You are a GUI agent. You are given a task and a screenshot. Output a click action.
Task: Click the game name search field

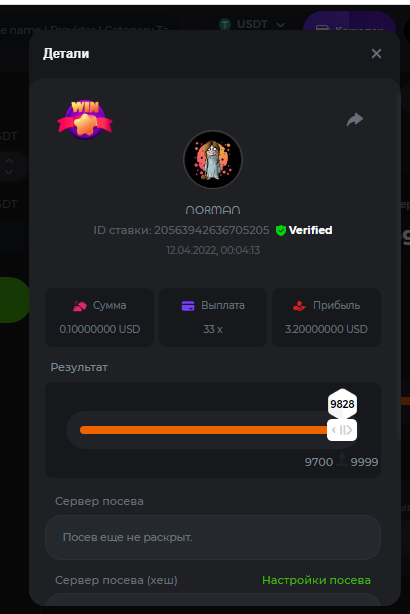tap(84, 29)
